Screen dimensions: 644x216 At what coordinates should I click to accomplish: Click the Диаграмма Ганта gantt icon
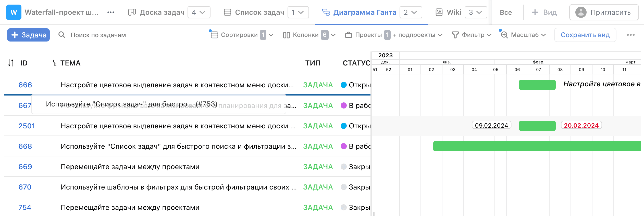[x=326, y=12]
